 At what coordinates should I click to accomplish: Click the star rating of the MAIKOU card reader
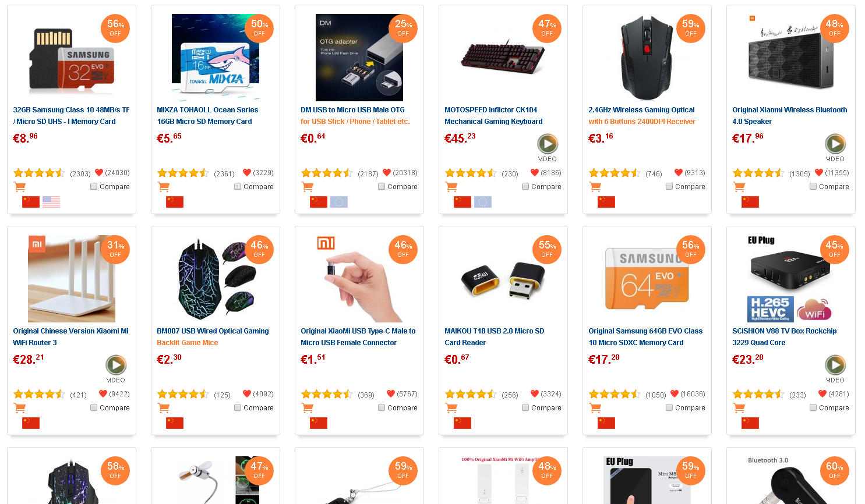(471, 394)
